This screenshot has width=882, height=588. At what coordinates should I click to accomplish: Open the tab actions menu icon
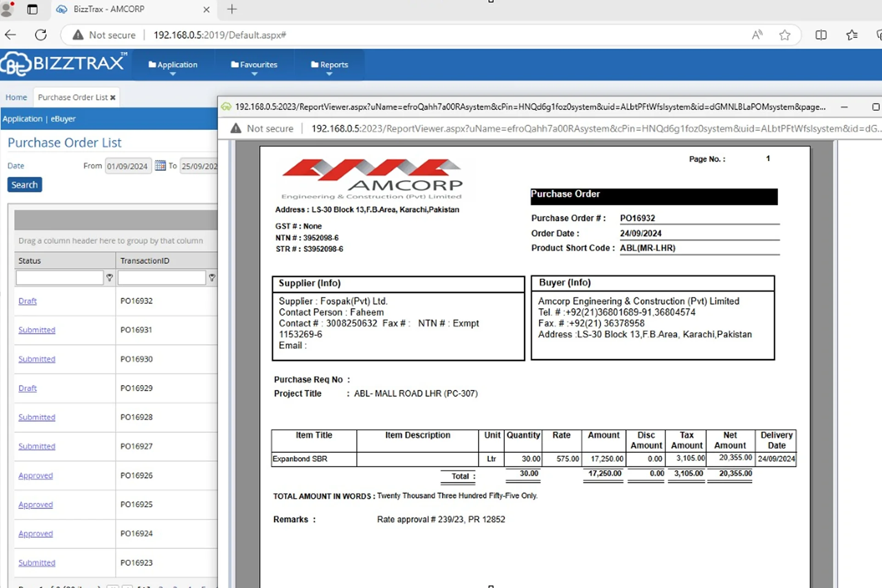[32, 9]
